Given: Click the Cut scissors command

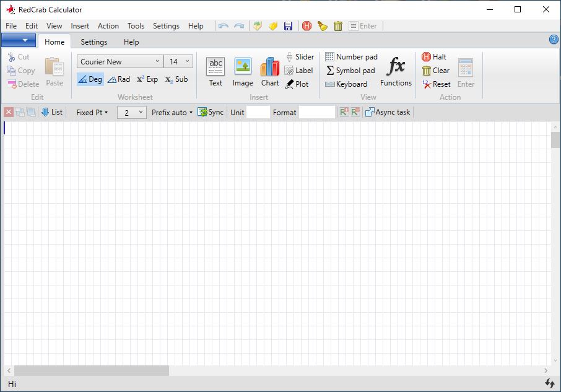Looking at the screenshot, I should 19,57.
